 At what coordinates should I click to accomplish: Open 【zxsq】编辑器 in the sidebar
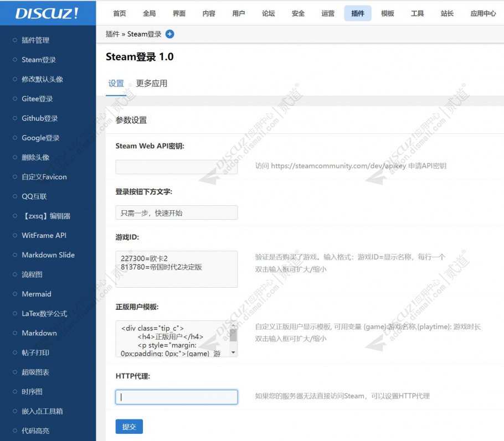coord(46,216)
